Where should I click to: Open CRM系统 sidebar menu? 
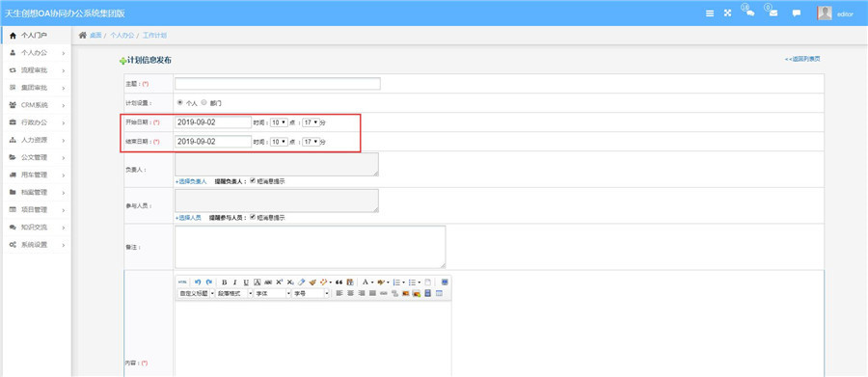coord(36,105)
